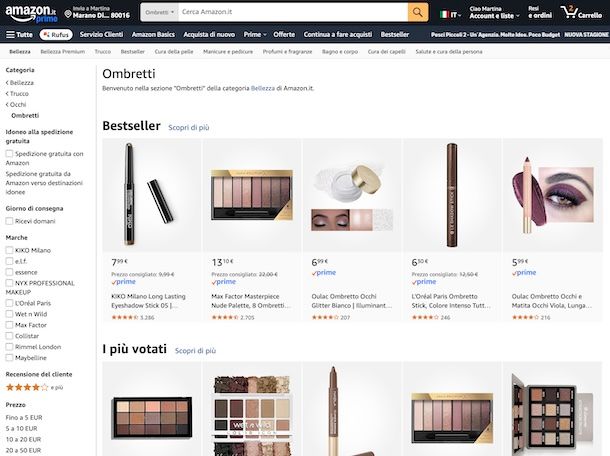Open Max Factor star rating 2.705 reviews

[233, 317]
